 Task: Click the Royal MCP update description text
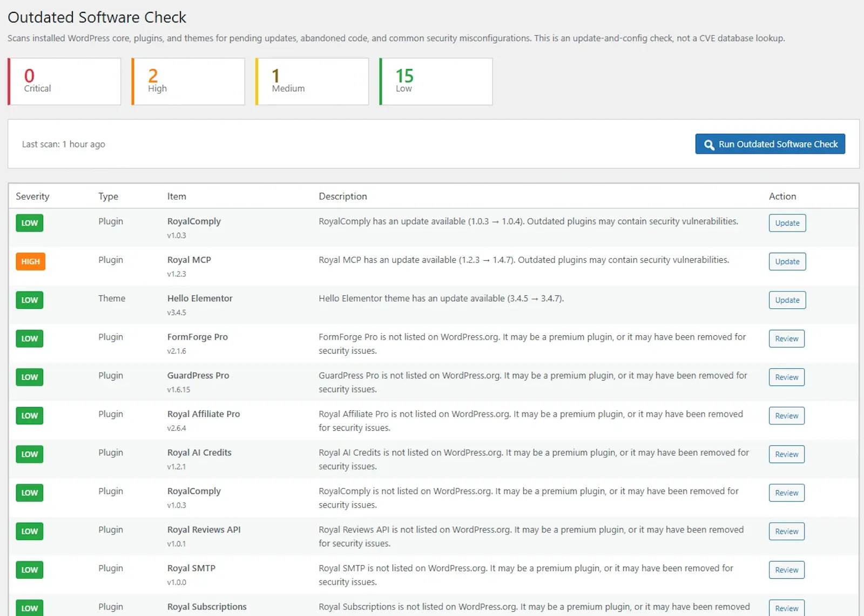coord(524,260)
